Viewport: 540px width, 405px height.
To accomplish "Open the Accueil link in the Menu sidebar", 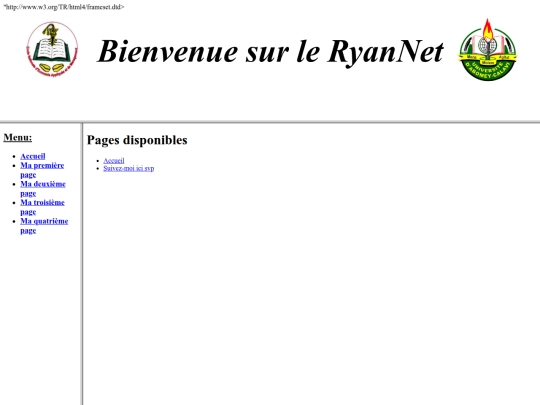I will coord(33,156).
